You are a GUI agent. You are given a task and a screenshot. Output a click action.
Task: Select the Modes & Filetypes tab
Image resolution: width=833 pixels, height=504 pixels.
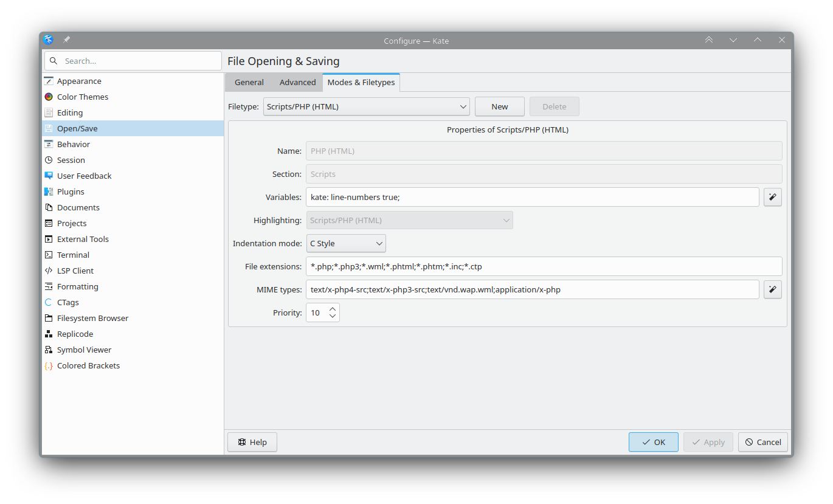pos(361,82)
